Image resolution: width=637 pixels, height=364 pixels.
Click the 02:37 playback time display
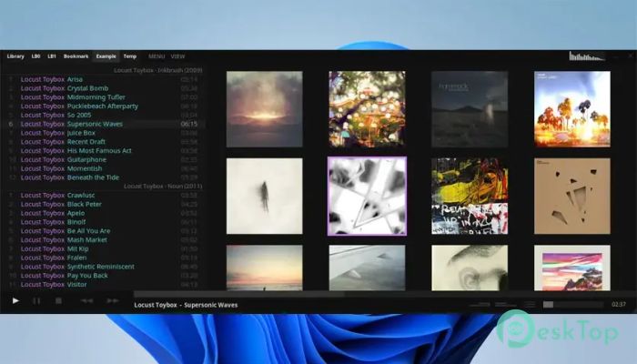619,304
